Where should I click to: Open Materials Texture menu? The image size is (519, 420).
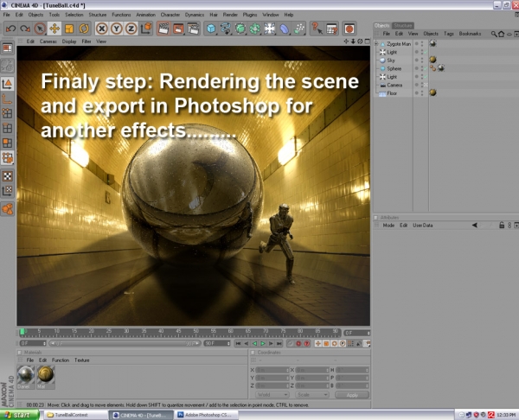(x=82, y=360)
